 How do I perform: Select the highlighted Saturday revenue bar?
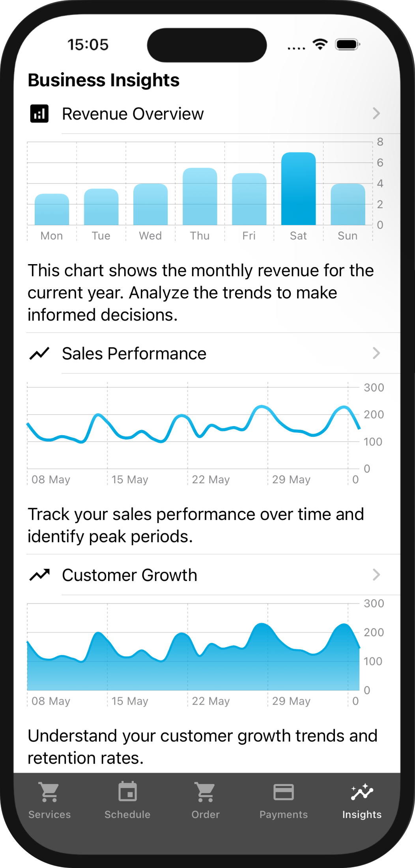point(298,189)
